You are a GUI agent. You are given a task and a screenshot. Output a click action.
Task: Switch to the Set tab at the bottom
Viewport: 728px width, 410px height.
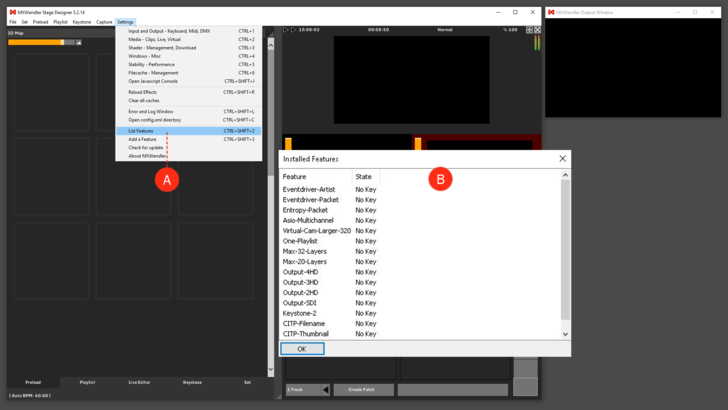pyautogui.click(x=247, y=383)
